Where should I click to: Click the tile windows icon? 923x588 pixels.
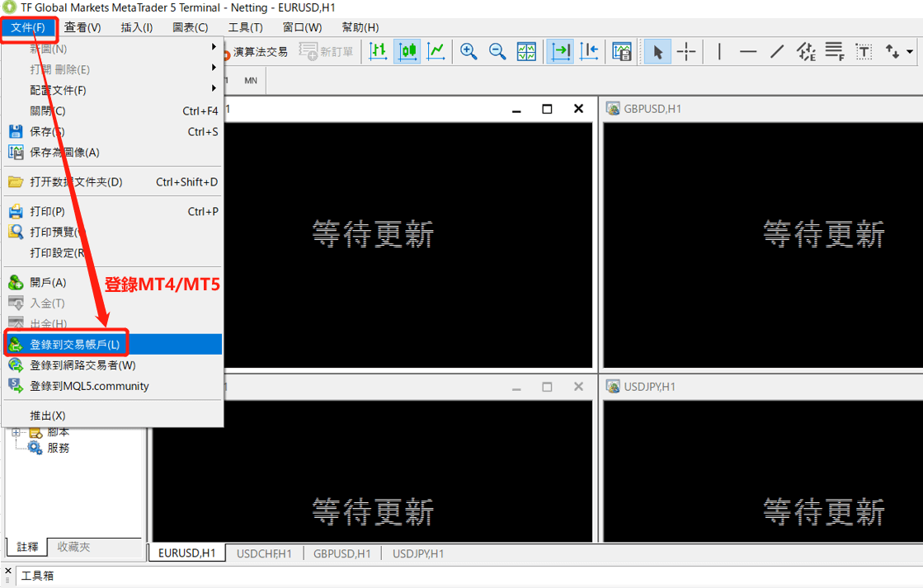coord(527,51)
